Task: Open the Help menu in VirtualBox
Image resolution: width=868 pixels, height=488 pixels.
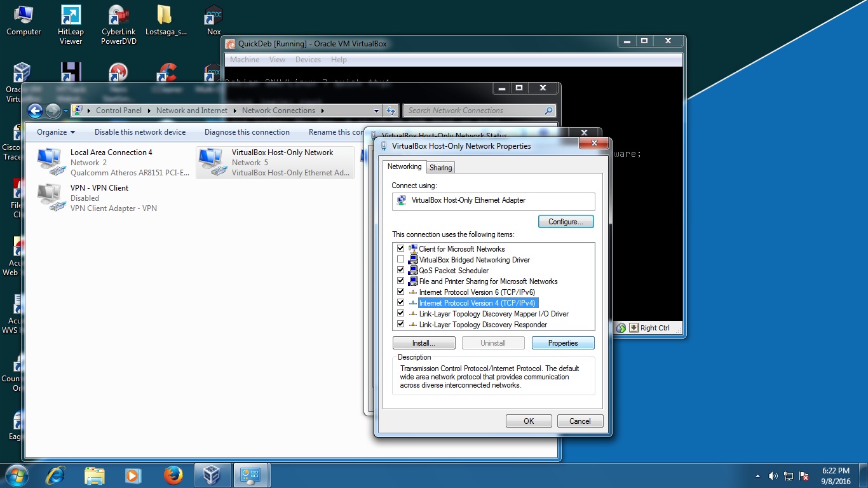Action: click(x=339, y=60)
